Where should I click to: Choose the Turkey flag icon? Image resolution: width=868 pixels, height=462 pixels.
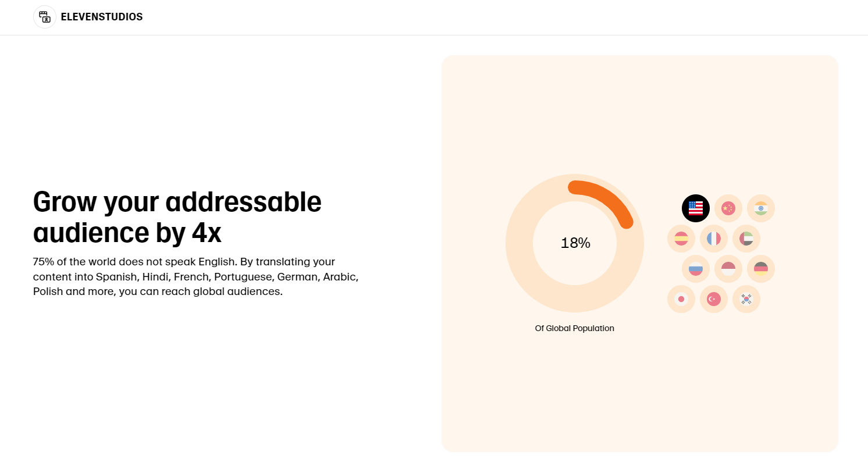pos(714,299)
